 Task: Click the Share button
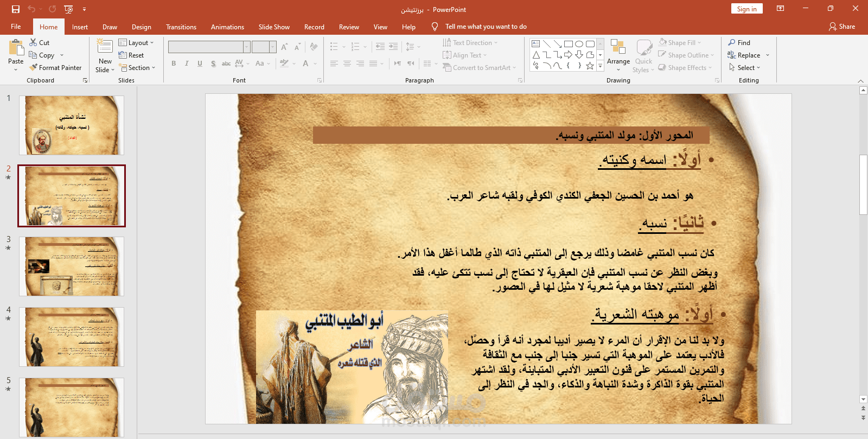pyautogui.click(x=842, y=26)
